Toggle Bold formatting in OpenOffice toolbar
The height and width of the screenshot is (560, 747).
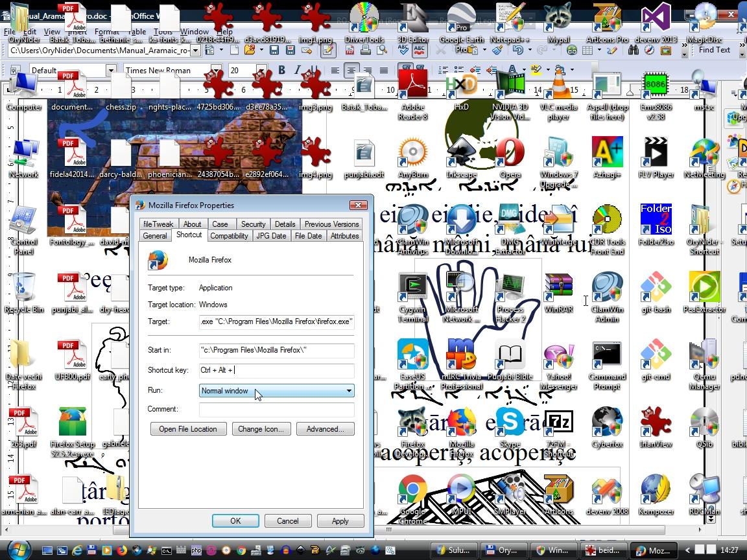281,70
